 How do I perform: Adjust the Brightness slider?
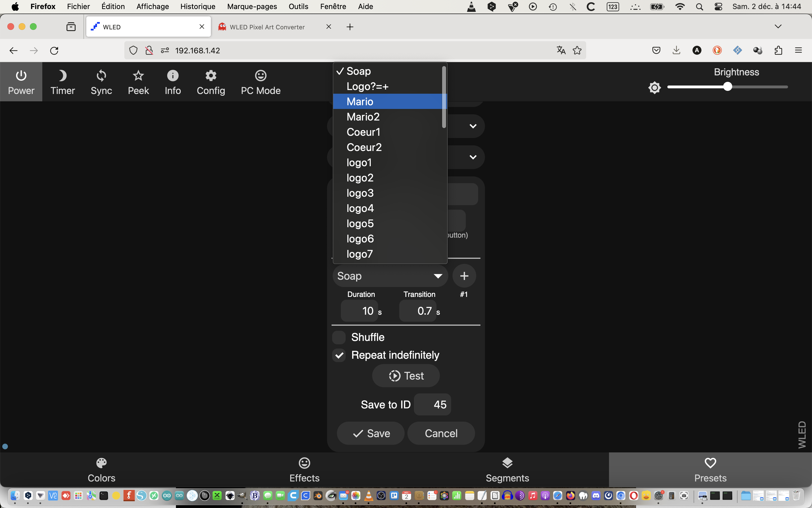tap(727, 87)
